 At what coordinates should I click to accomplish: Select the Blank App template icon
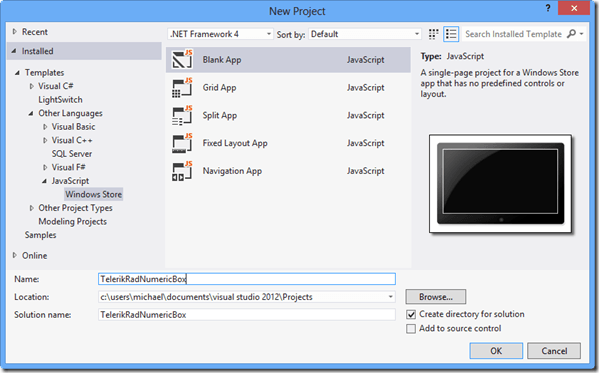tap(182, 59)
